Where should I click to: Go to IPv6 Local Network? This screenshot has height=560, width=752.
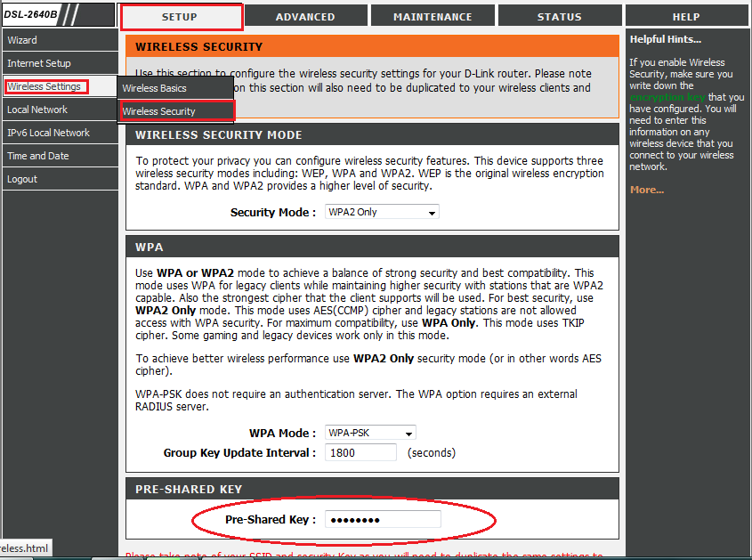[48, 133]
